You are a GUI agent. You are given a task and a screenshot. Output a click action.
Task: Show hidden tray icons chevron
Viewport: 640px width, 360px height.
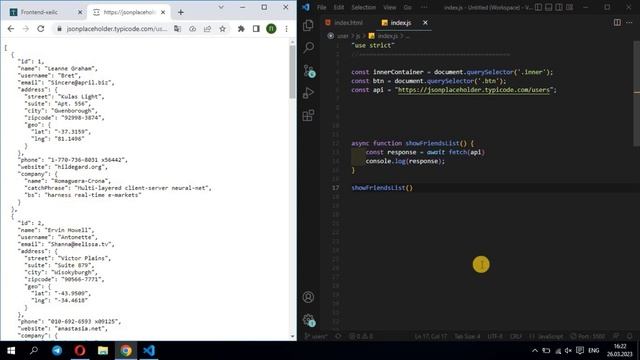pos(535,351)
